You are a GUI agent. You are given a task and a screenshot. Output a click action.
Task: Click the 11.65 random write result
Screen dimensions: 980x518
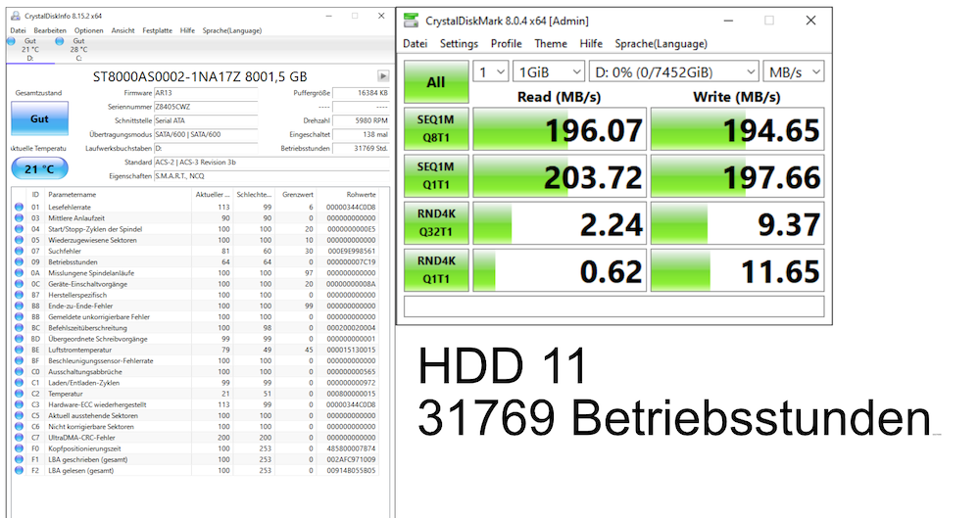(x=738, y=270)
